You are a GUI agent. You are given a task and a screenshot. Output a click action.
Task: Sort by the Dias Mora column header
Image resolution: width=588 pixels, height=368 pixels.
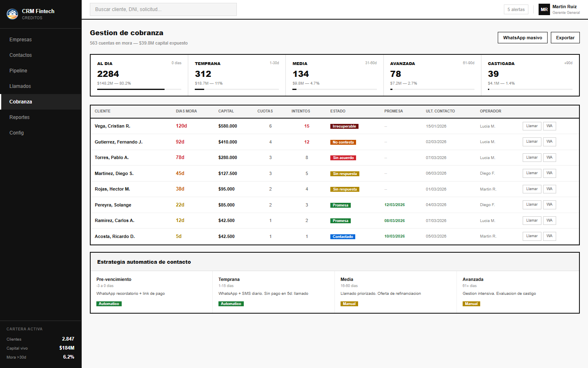[186, 111]
